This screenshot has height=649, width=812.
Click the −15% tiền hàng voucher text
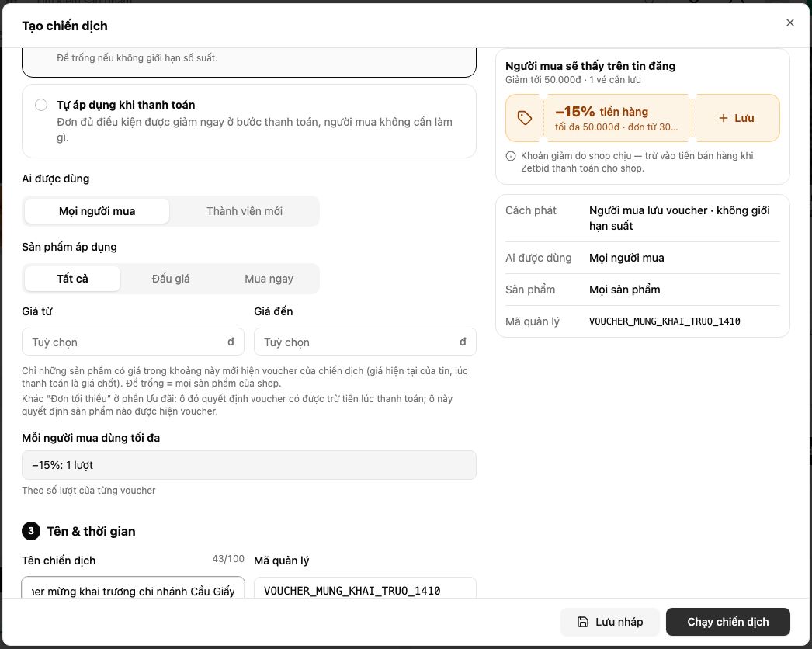click(x=602, y=111)
